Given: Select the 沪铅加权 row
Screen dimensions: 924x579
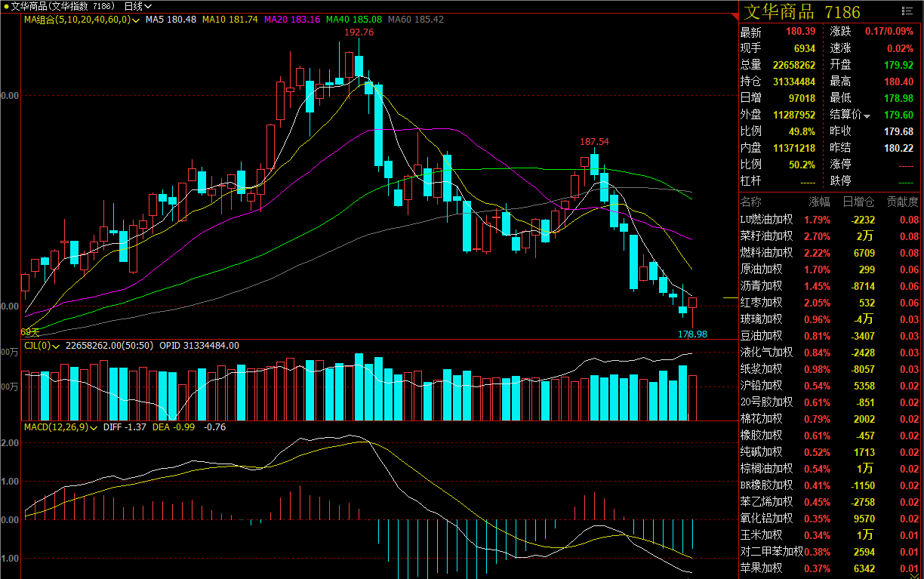Looking at the screenshot, I should [x=830, y=386].
